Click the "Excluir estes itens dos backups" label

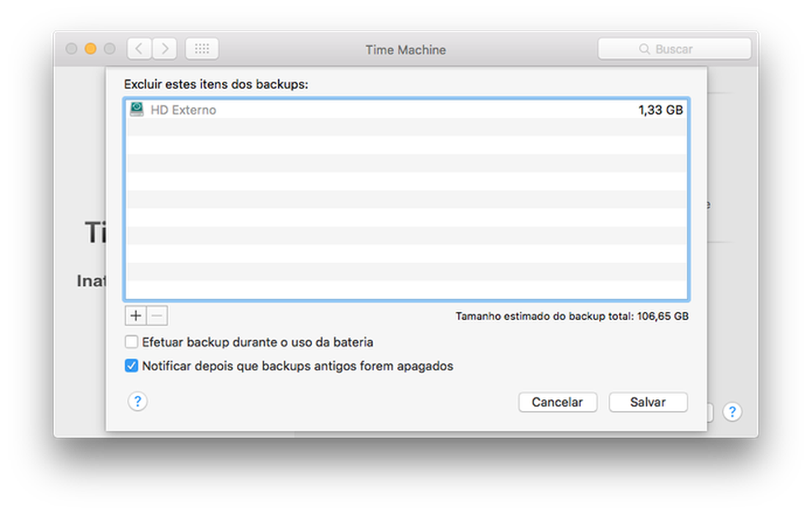point(215,84)
